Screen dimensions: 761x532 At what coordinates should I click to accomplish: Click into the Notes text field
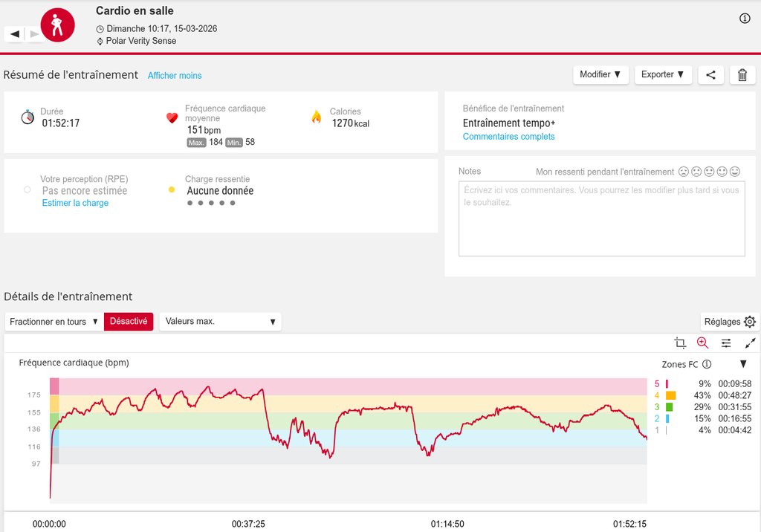[601, 219]
